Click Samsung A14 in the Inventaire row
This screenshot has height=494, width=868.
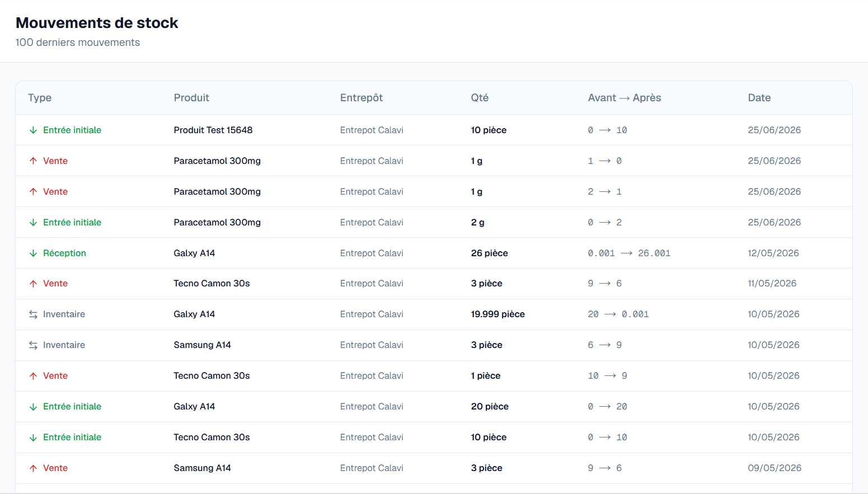202,345
